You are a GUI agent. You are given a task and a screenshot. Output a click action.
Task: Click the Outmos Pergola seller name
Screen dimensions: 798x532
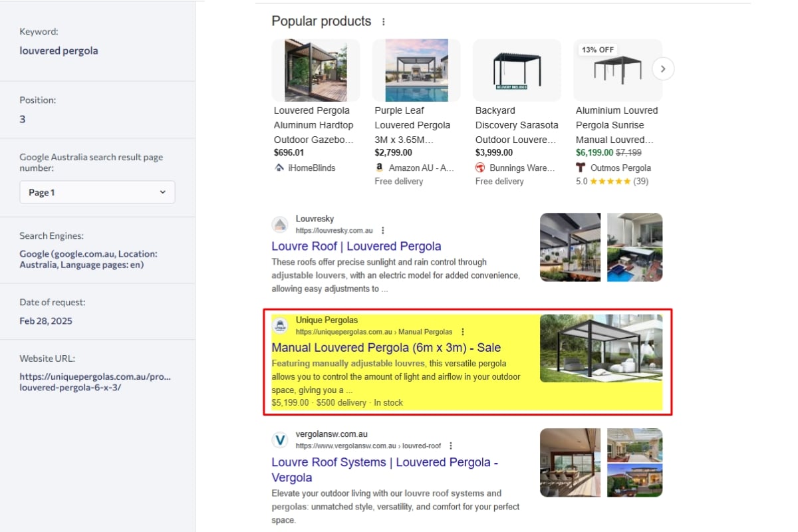coord(620,168)
